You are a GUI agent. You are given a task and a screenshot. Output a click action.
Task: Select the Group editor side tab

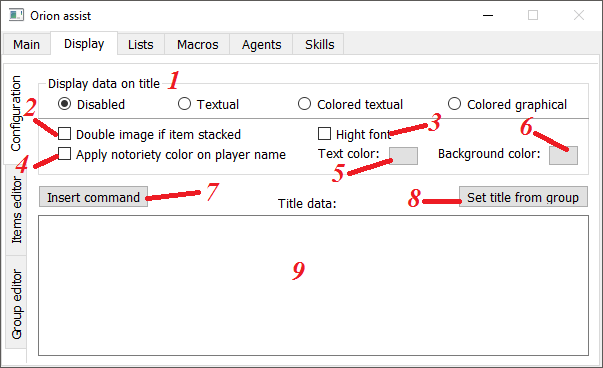[x=17, y=303]
